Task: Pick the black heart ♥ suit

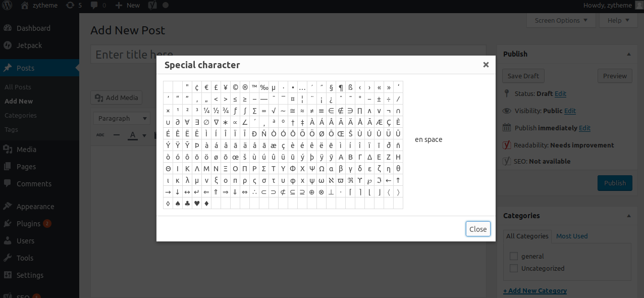Action: [x=197, y=204]
